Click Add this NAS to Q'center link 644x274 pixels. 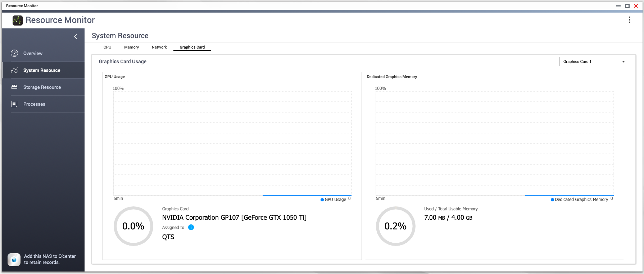50,259
